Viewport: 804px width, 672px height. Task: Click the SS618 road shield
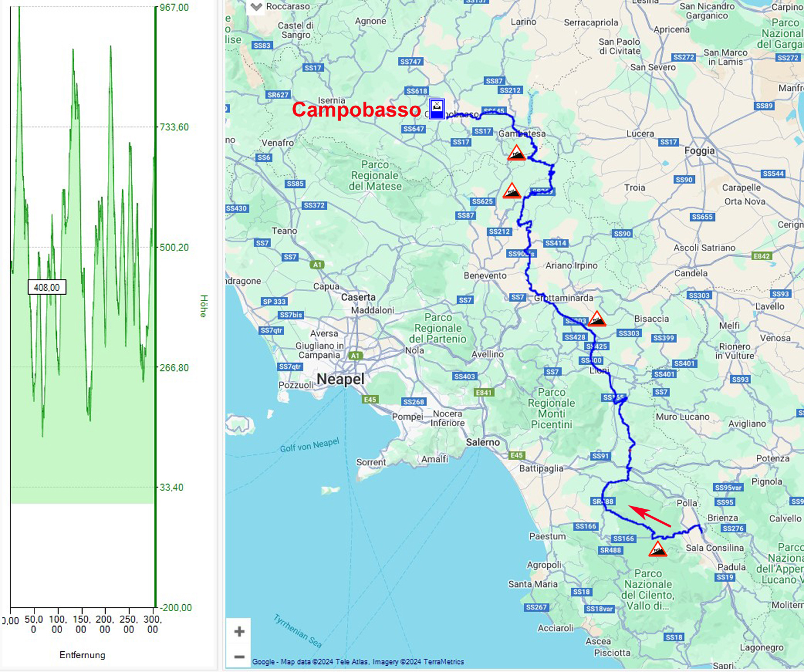click(x=417, y=91)
